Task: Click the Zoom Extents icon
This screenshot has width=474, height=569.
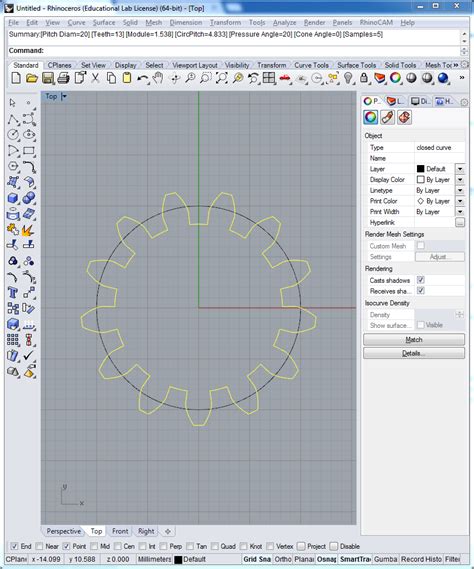Action: pyautogui.click(x=221, y=78)
